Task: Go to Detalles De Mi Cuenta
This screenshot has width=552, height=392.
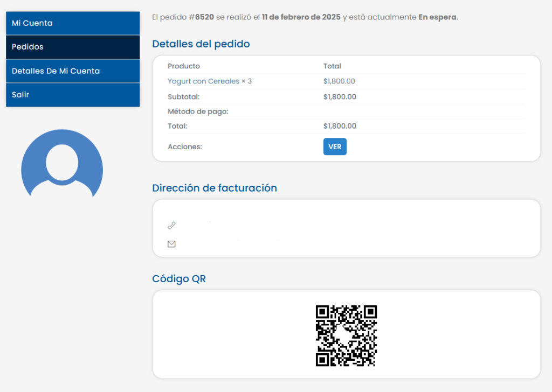Action: click(x=73, y=71)
